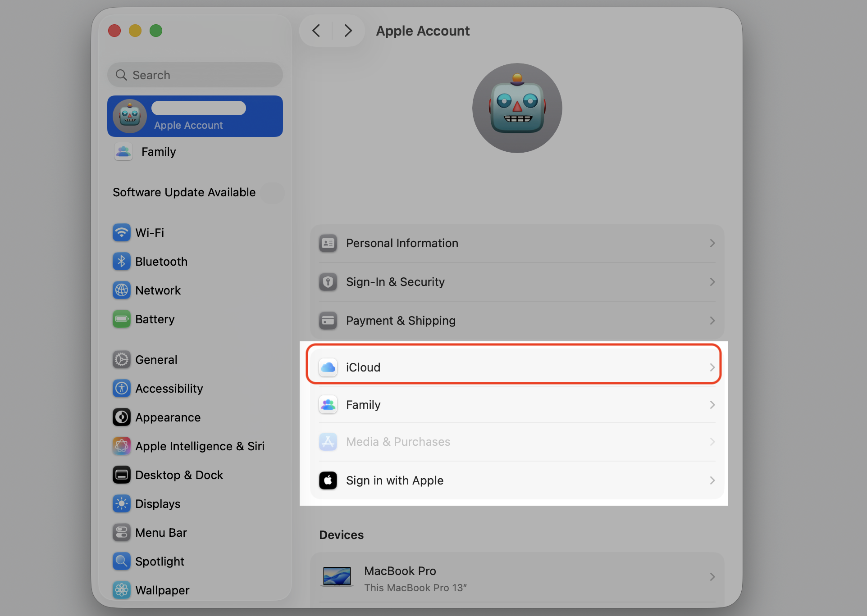Click the Menu Bar icon
Image resolution: width=867 pixels, height=616 pixels.
tap(122, 533)
